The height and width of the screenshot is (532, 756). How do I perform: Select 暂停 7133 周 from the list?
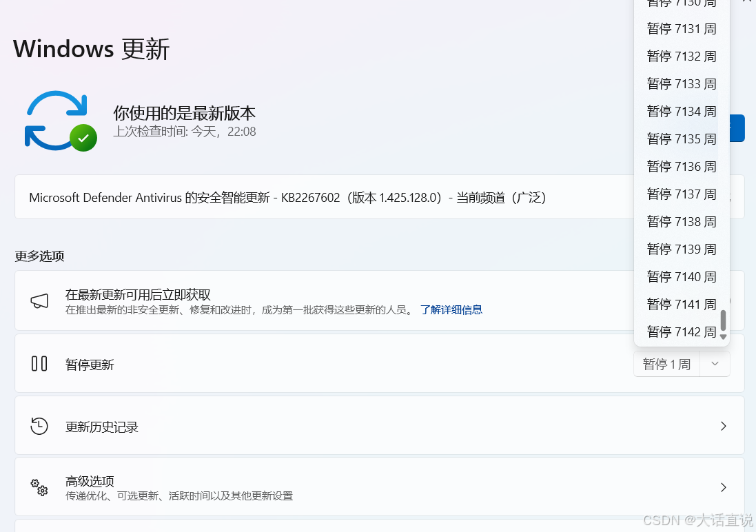pyautogui.click(x=682, y=83)
